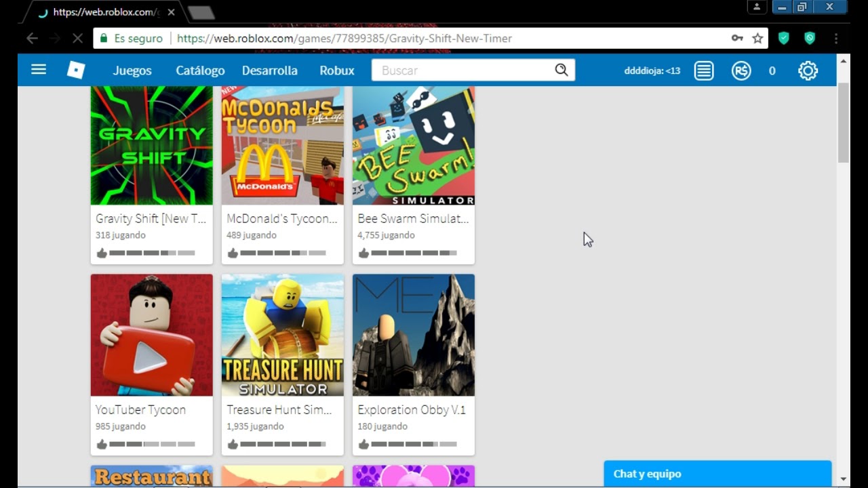Go back with browser back arrow
868x488 pixels.
[32, 39]
